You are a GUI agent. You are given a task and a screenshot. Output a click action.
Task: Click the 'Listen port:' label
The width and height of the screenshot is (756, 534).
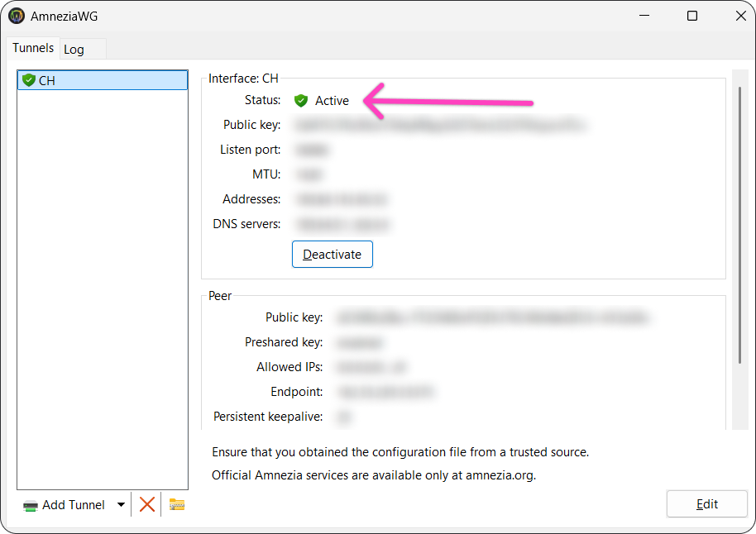251,150
